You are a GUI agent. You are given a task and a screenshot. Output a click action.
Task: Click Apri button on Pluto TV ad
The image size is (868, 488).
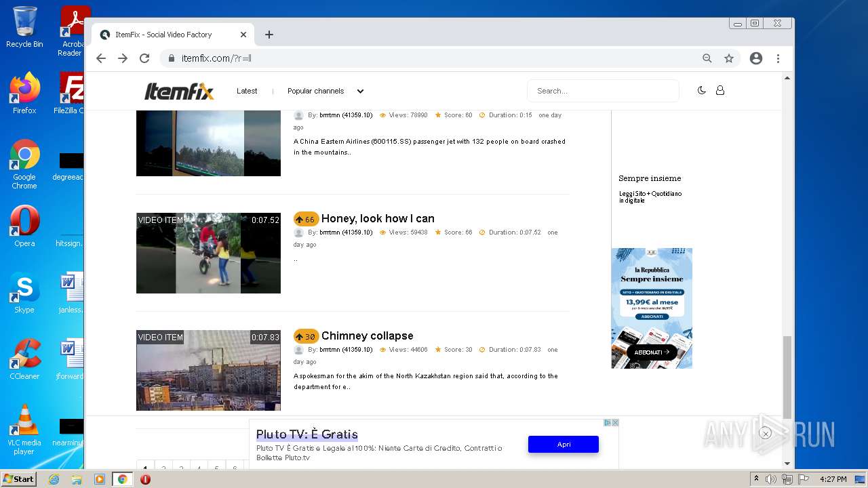coord(564,444)
